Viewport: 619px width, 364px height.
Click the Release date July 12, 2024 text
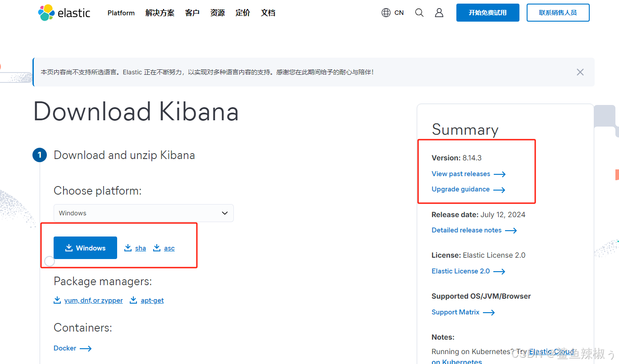click(x=478, y=215)
